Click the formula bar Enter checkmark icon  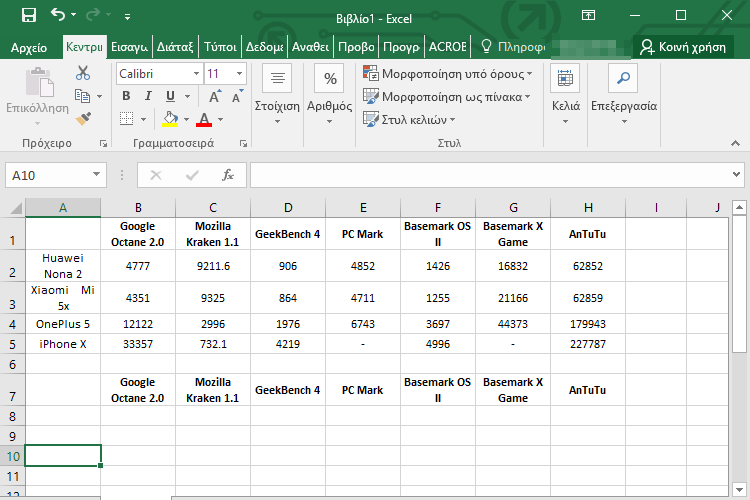(x=192, y=176)
